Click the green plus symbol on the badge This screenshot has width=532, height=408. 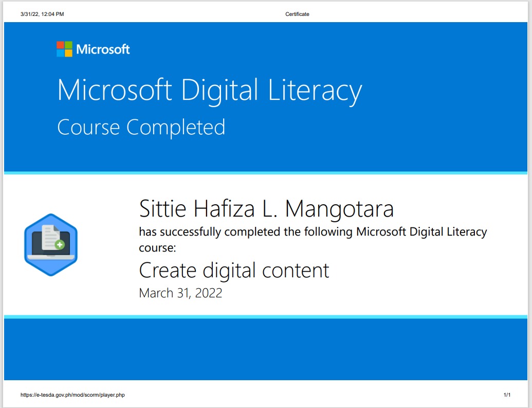[60, 244]
